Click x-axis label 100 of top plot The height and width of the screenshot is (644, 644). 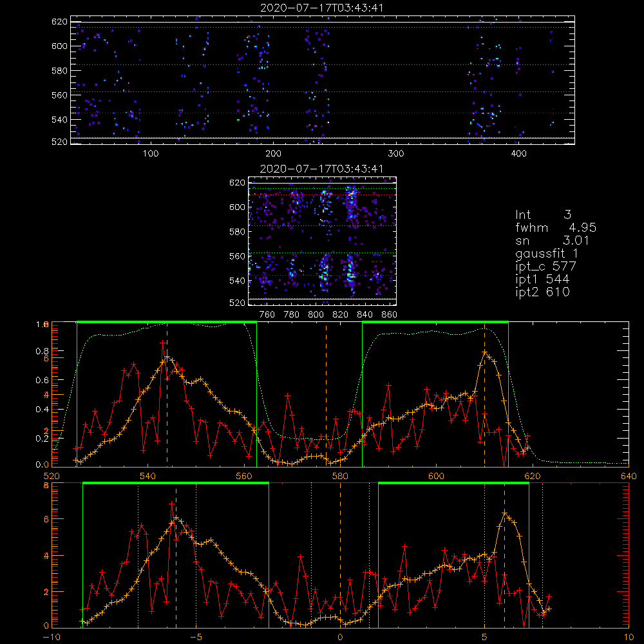point(151,154)
